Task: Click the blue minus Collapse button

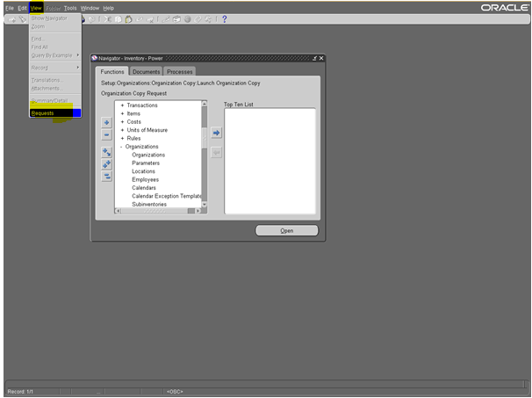Action: pyautogui.click(x=106, y=134)
